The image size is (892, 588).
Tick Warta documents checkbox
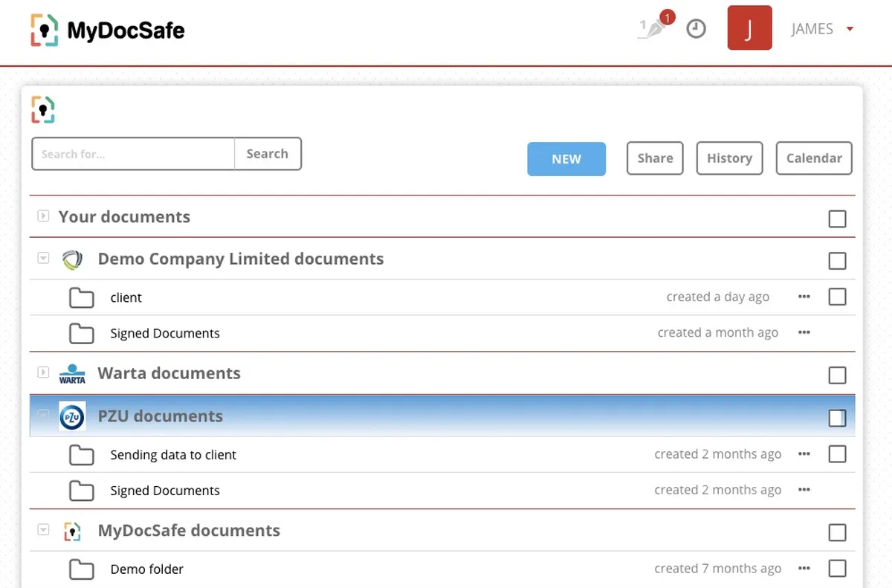pyautogui.click(x=837, y=375)
